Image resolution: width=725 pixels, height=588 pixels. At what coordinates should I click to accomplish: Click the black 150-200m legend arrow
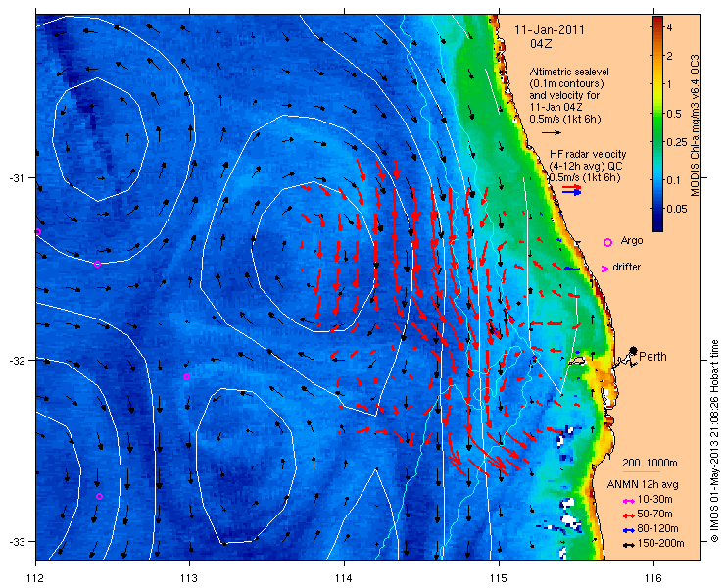[628, 545]
